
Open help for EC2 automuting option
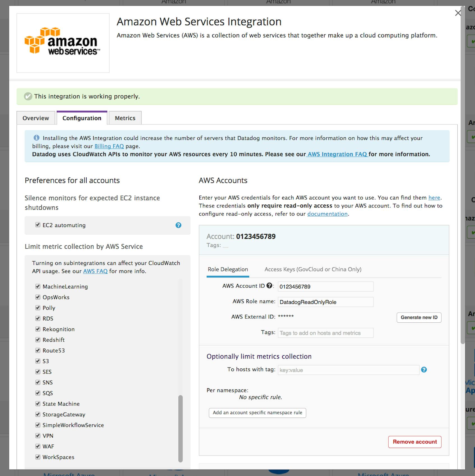click(x=179, y=225)
